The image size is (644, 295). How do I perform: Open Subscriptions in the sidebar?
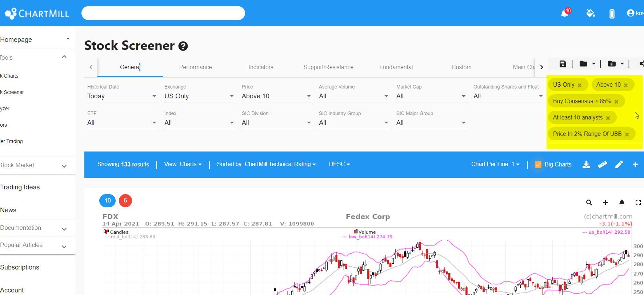(20, 267)
